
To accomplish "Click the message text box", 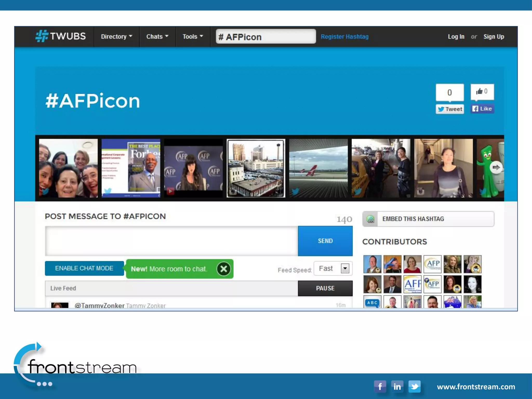I will pos(171,241).
